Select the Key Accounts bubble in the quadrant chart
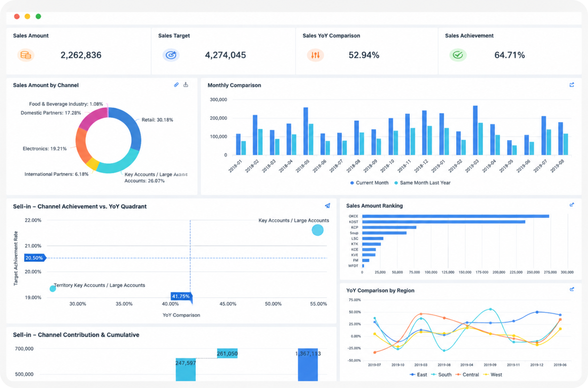Viewport: 588px width, 388px height. tap(318, 230)
